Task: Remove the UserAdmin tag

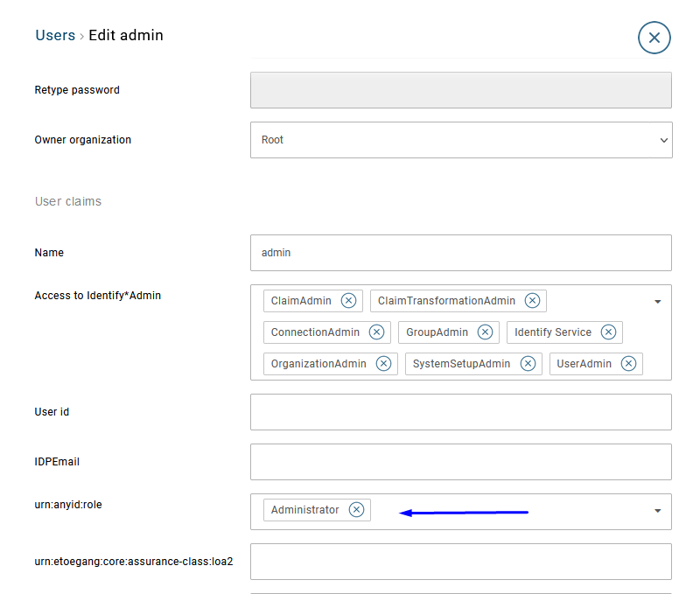Action: point(628,364)
